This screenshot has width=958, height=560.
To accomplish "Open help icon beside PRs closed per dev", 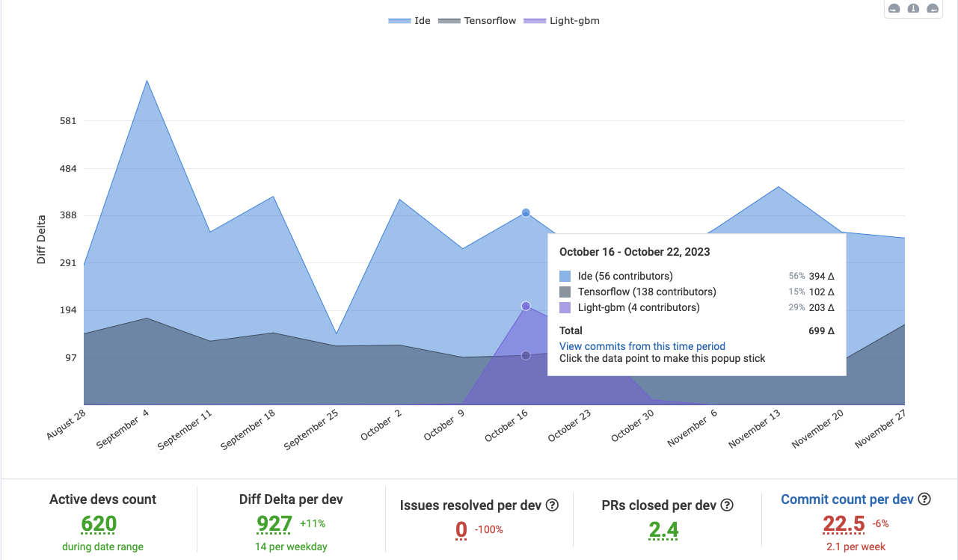I will [x=726, y=505].
